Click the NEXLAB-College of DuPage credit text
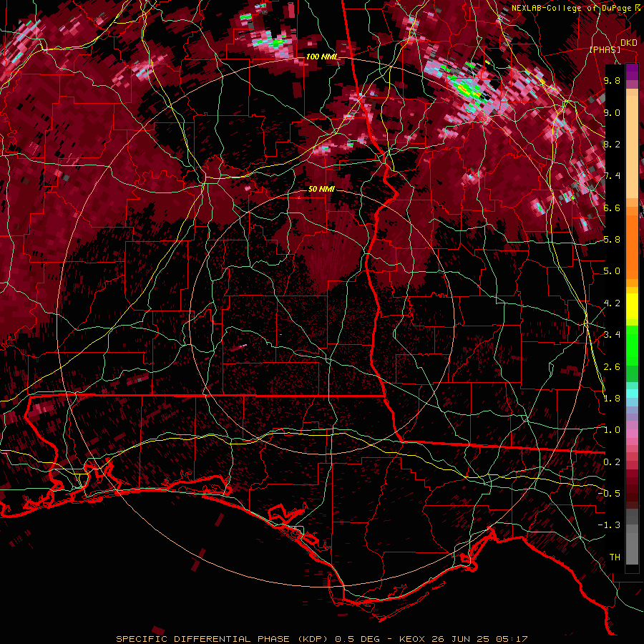 (572, 8)
